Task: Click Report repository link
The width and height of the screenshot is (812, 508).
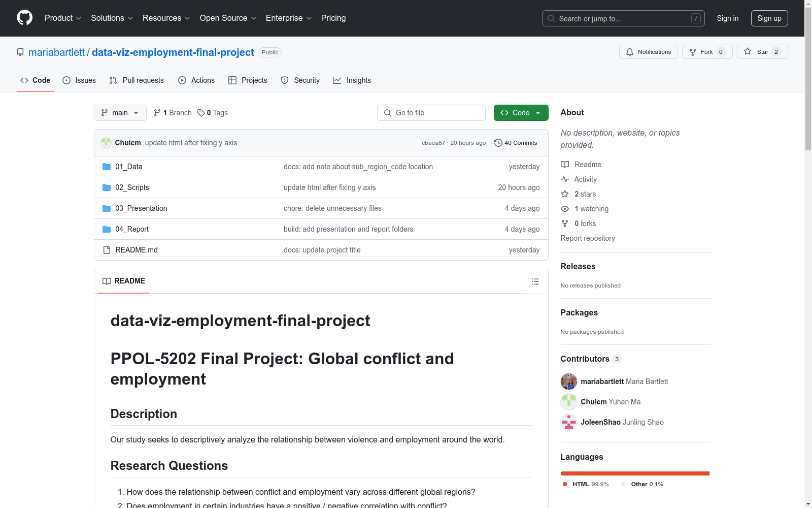Action: click(x=588, y=238)
